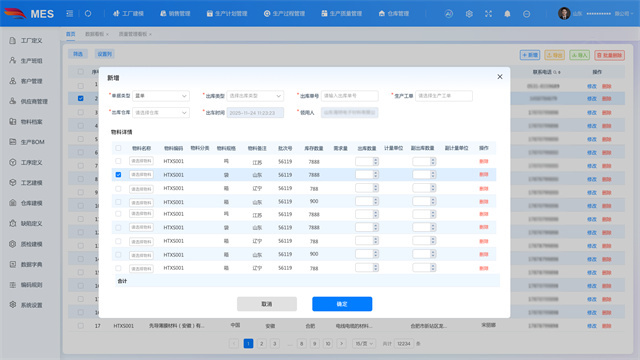Click 取消 to cancel the dialog
This screenshot has height=360, width=640.
(x=267, y=304)
